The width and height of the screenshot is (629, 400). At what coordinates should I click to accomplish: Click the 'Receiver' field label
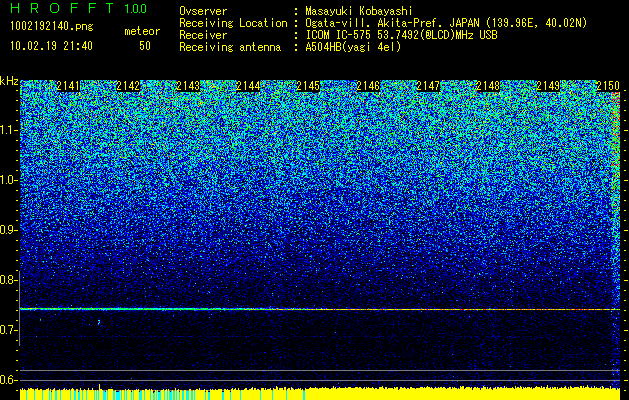point(203,35)
